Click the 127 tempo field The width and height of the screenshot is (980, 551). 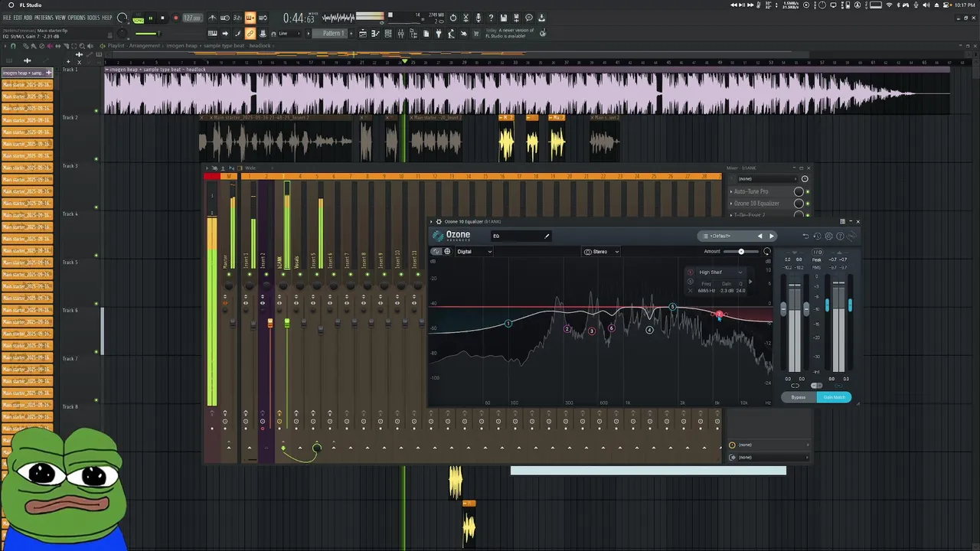[x=193, y=18]
